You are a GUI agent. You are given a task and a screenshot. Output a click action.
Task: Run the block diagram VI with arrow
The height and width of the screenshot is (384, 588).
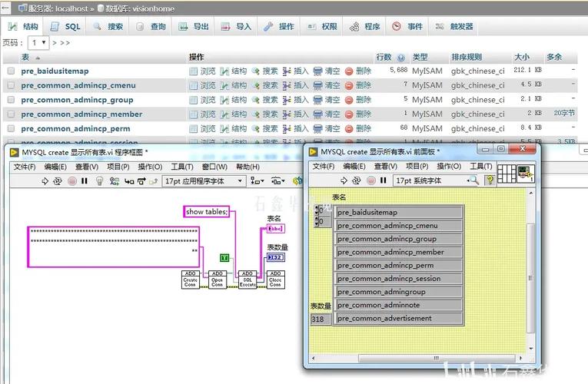click(x=45, y=181)
